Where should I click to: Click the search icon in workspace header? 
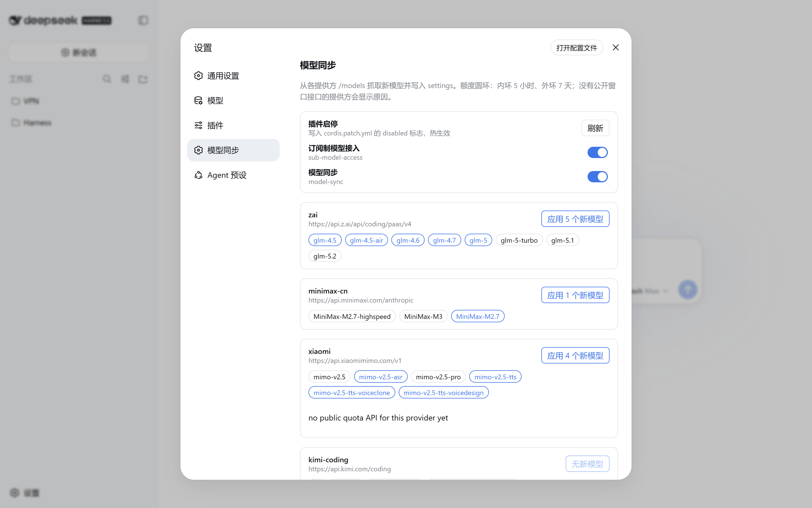tap(107, 79)
